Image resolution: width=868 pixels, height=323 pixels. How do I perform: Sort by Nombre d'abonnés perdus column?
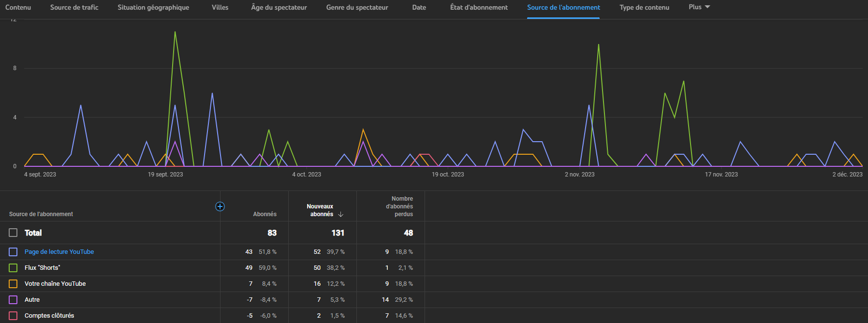click(x=399, y=206)
